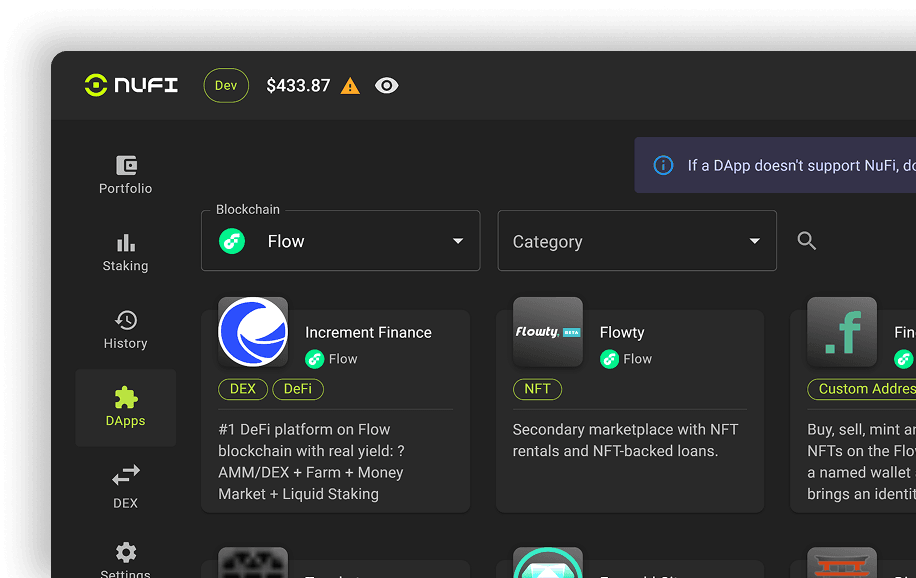Click the Blockchain dropdown chevron arrow

click(457, 241)
